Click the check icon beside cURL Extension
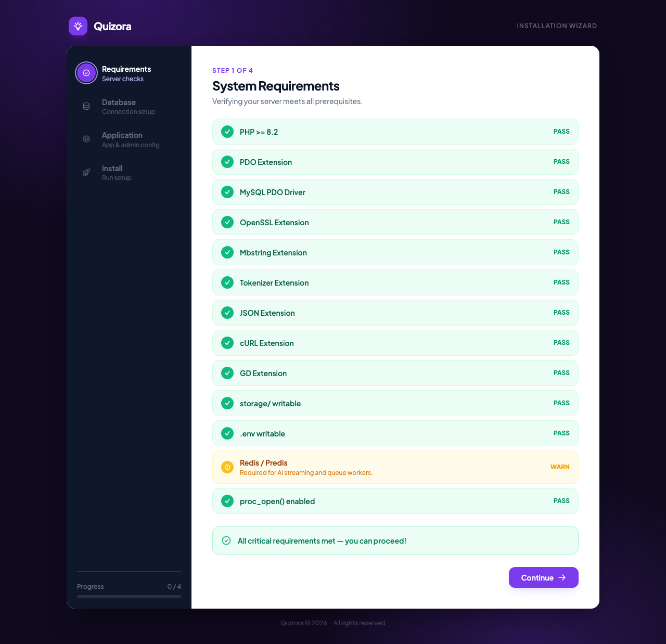 tap(227, 343)
